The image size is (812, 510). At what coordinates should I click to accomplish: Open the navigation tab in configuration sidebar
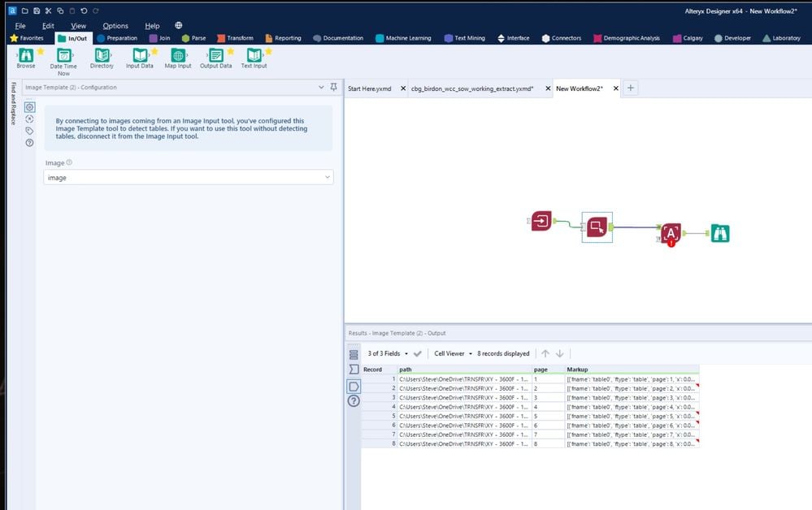29,119
